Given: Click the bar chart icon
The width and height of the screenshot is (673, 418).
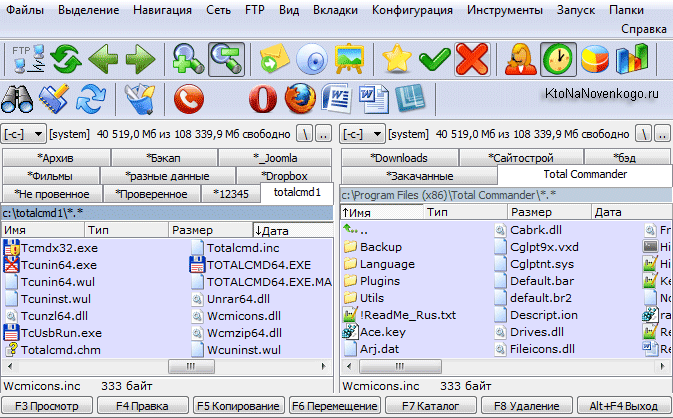Looking at the screenshot, I should tap(632, 59).
